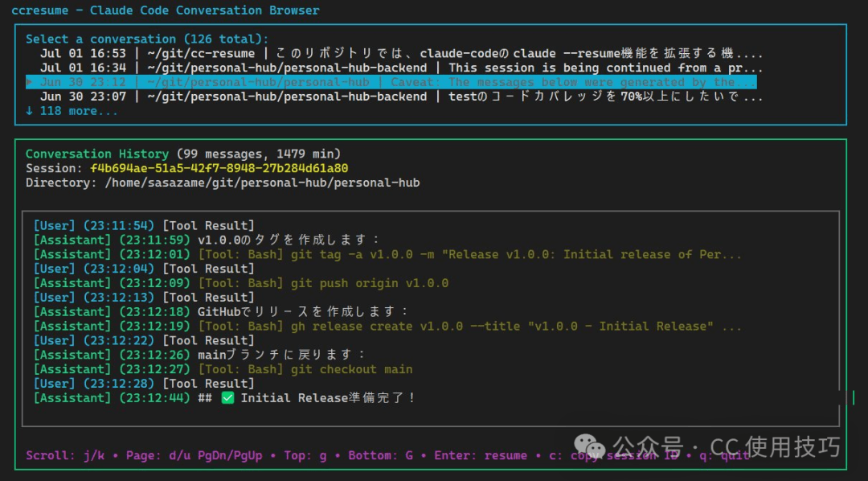Click the selection arrow marker on the highlighted row
This screenshot has height=481, width=868.
30,82
